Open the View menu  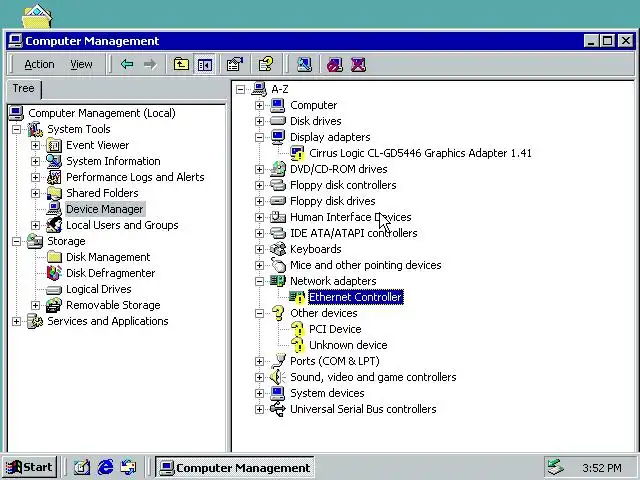[81, 64]
